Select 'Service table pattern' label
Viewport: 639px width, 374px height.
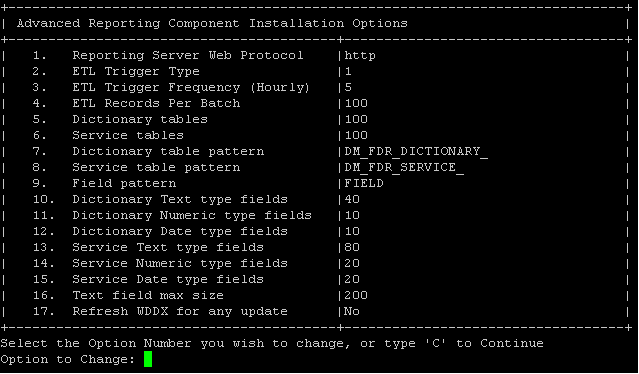156,167
